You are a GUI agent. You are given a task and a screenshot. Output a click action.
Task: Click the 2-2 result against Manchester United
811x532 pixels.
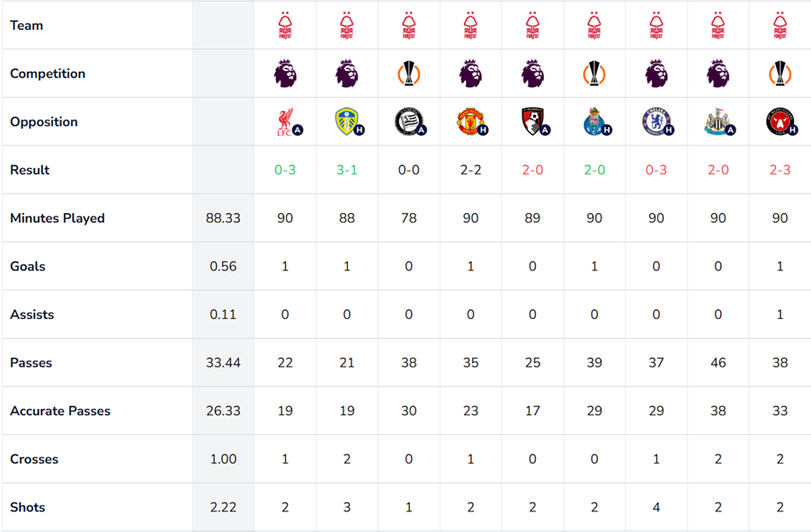[470, 170]
